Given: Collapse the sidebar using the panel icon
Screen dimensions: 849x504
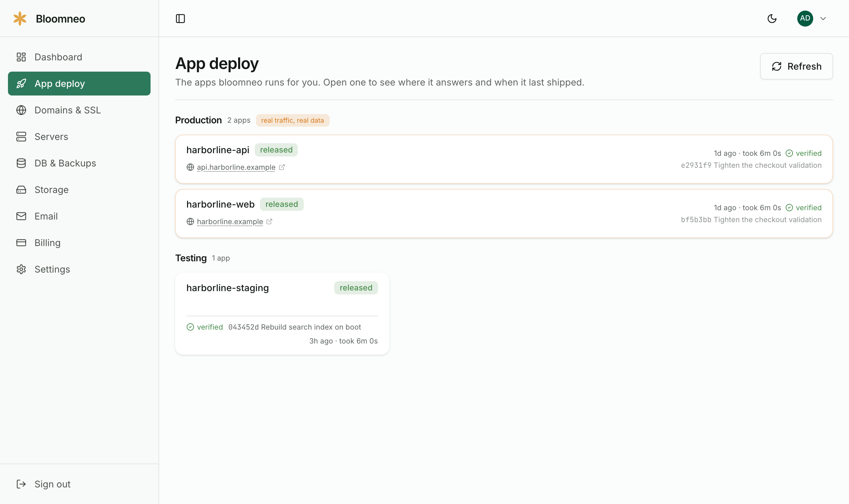Looking at the screenshot, I should tap(180, 18).
